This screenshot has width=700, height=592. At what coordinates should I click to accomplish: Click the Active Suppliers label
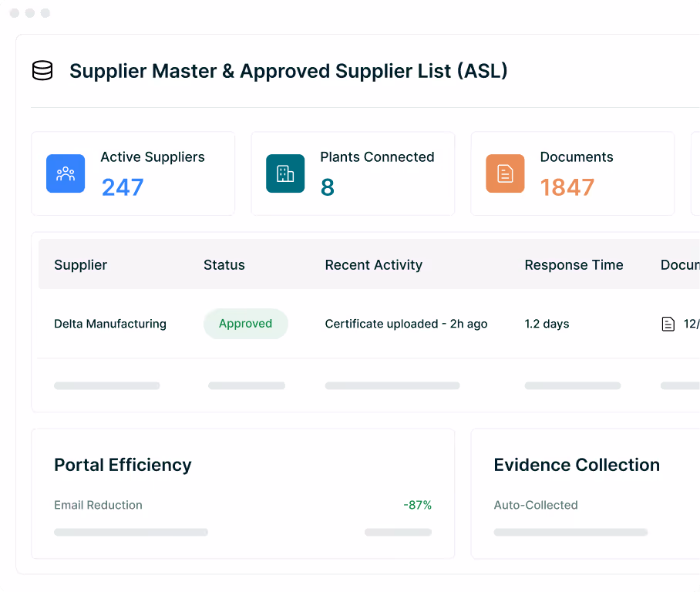[153, 157]
